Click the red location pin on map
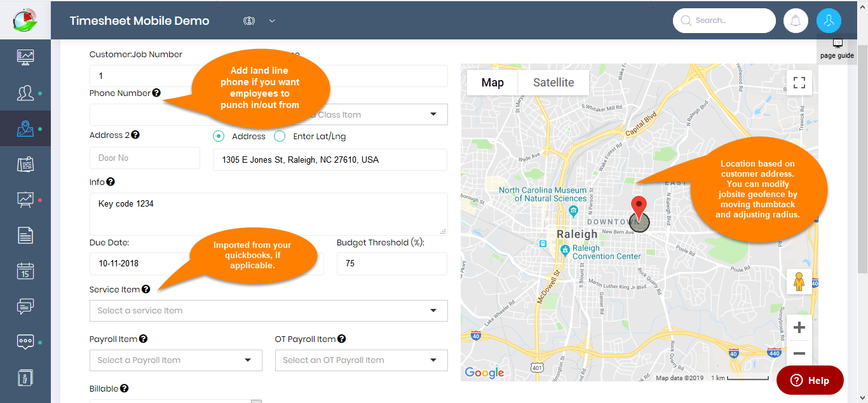The height and width of the screenshot is (403, 868). pos(638,209)
